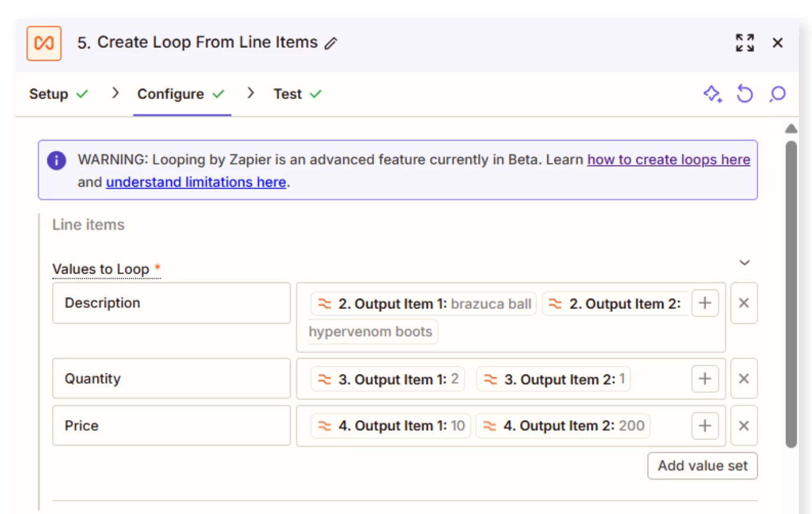Open the comment bubble icon
The width and height of the screenshot is (812, 514).
pyautogui.click(x=778, y=94)
